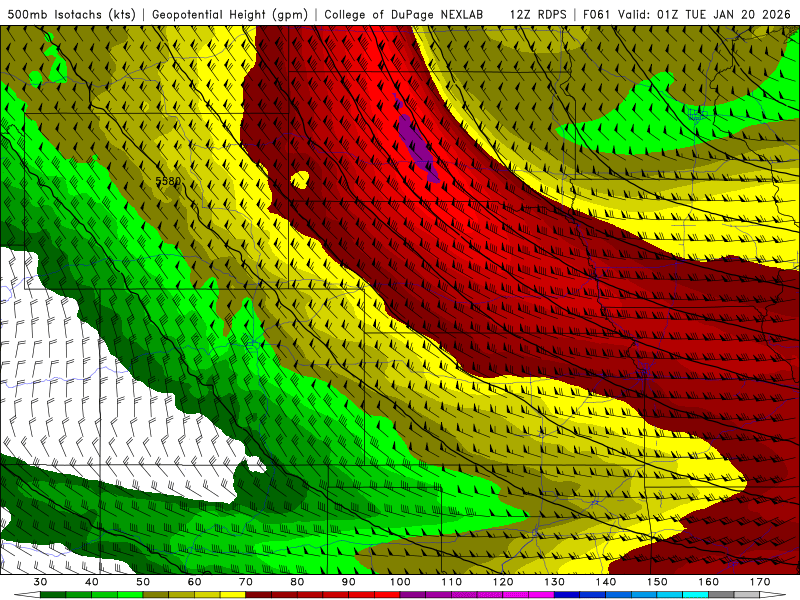
Task: Select the cyan 155-160 kt legend swatch
Action: (695, 595)
